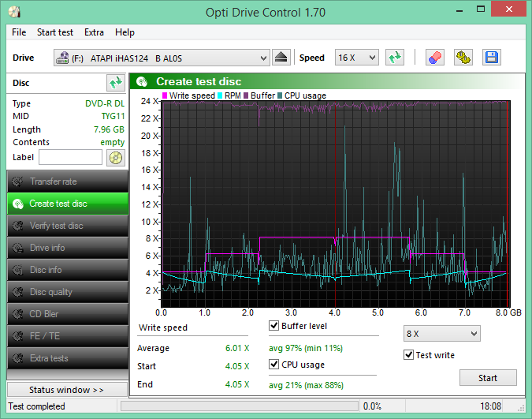Click the 'Test completed' status text
Image resolution: width=532 pixels, height=419 pixels.
coord(36,406)
